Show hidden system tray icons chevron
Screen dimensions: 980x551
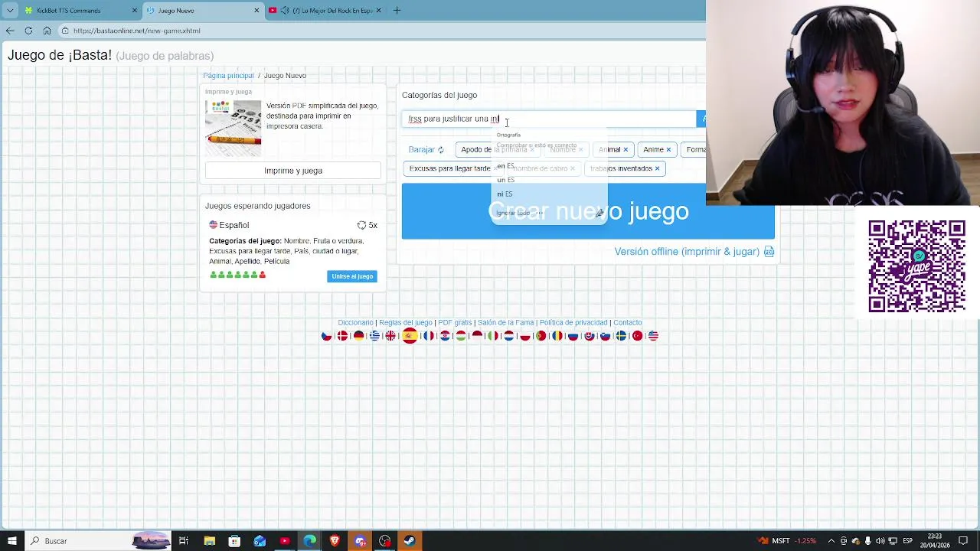[x=831, y=541]
